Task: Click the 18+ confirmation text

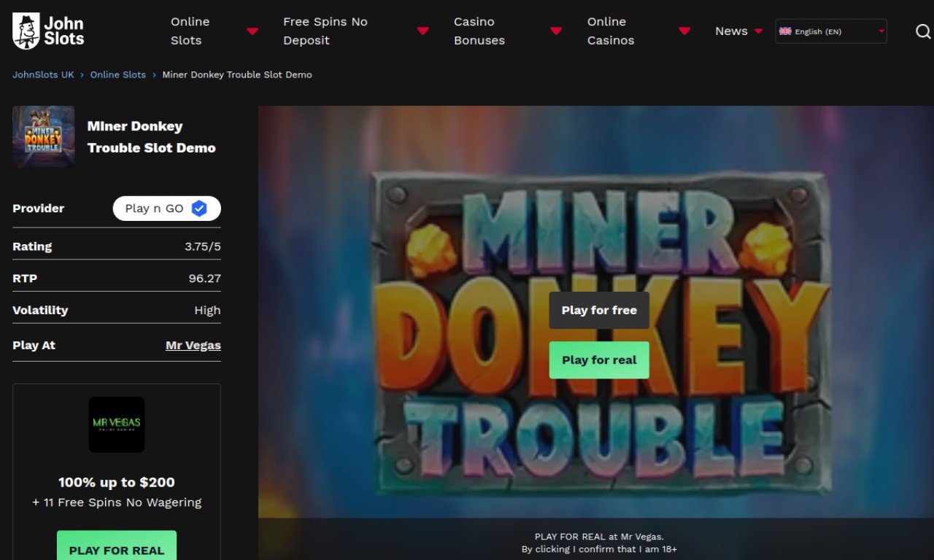Action: (599, 550)
